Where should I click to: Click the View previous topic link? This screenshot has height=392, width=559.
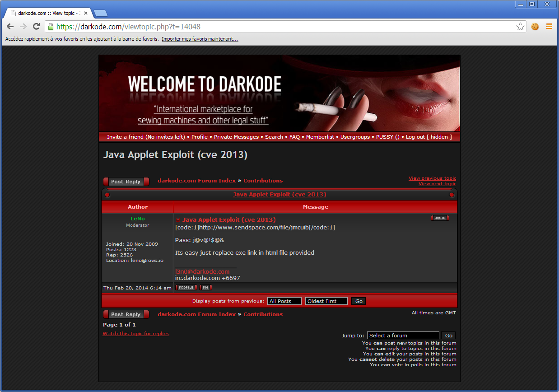[432, 178]
